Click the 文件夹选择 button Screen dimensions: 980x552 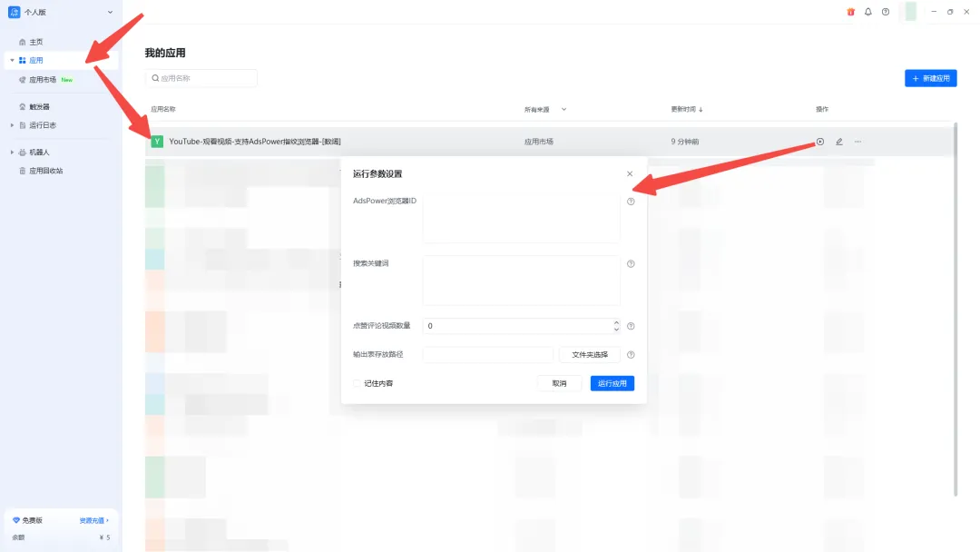[x=590, y=354]
